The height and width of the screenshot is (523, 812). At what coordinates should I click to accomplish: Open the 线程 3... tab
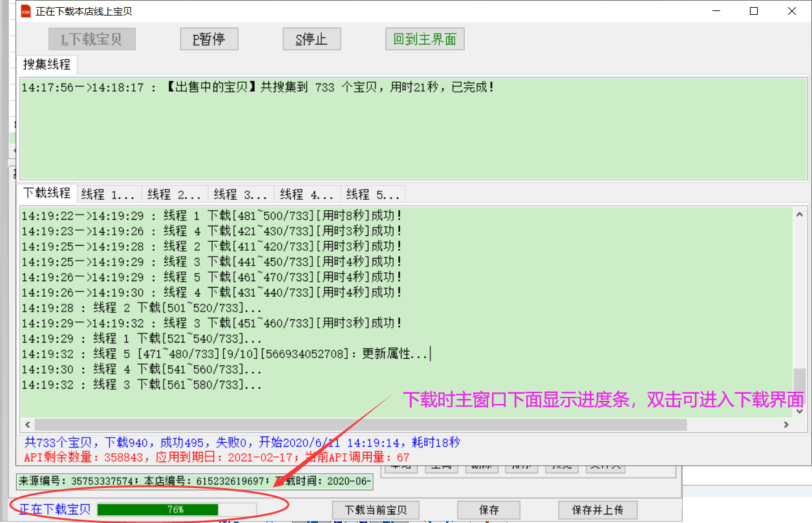tap(241, 194)
